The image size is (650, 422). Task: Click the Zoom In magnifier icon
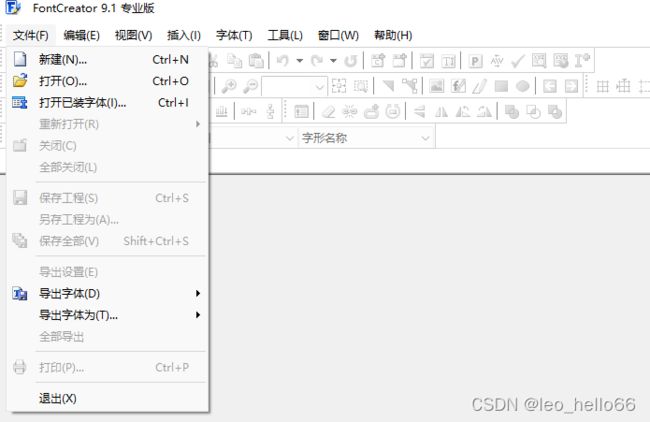click(x=229, y=86)
